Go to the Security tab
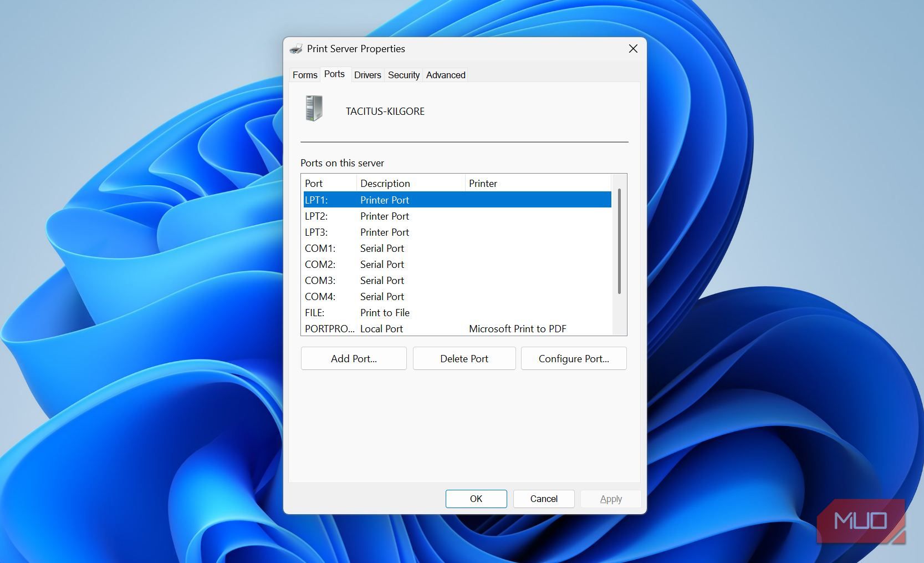 tap(404, 75)
